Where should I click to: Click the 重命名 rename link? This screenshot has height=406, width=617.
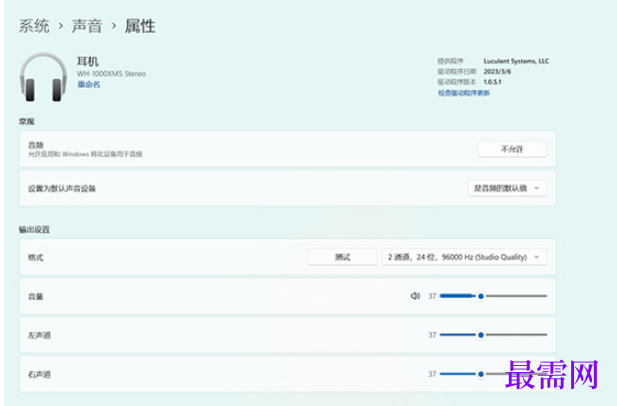[x=88, y=85]
